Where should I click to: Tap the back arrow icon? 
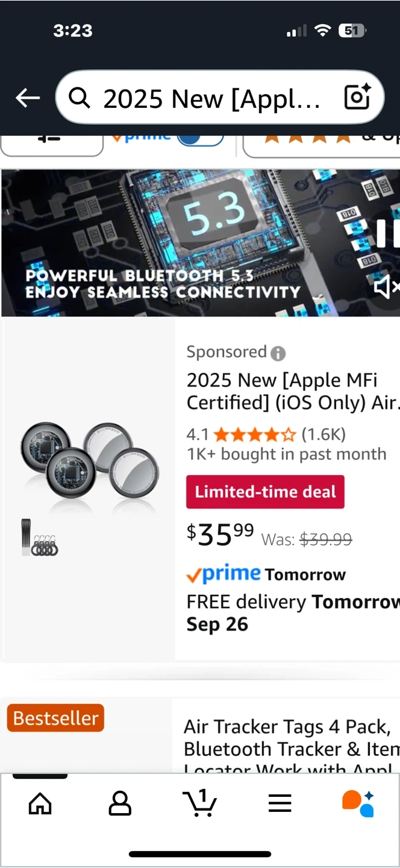(28, 97)
